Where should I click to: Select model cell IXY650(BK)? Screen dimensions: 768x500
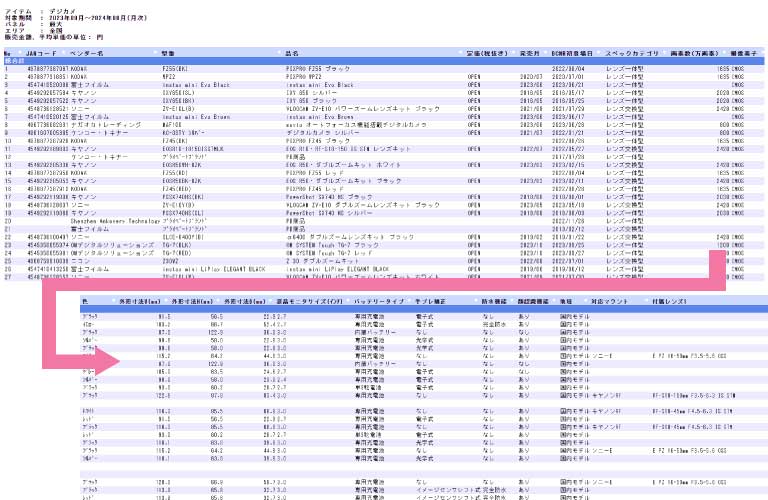pos(179,101)
